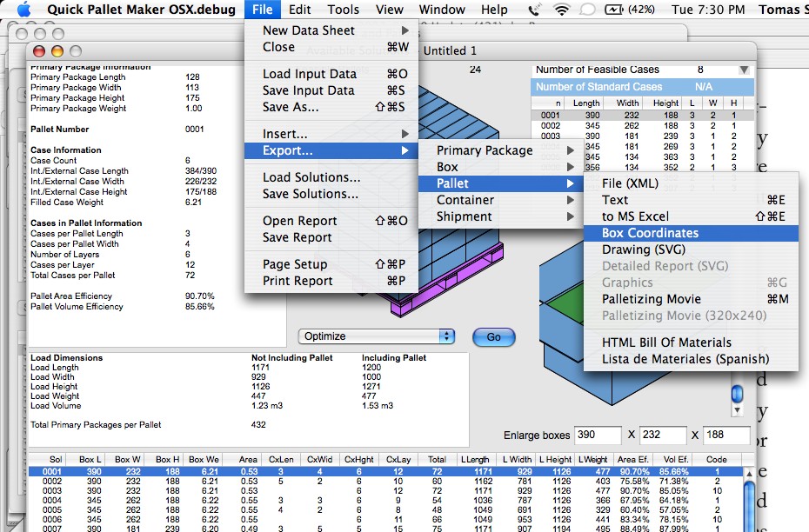Open the Apple menu
The height and width of the screenshot is (532, 809).
23,10
